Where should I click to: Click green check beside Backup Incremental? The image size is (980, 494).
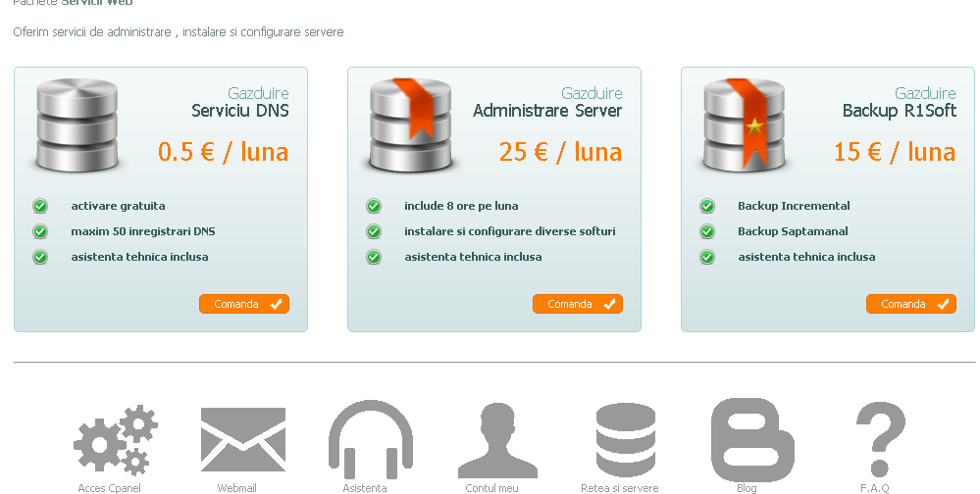[707, 206]
